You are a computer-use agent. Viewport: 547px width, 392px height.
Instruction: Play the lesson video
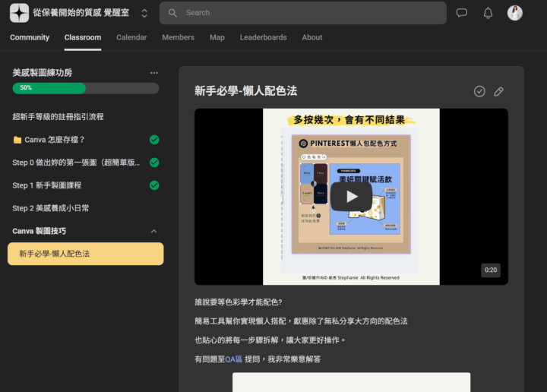point(351,197)
